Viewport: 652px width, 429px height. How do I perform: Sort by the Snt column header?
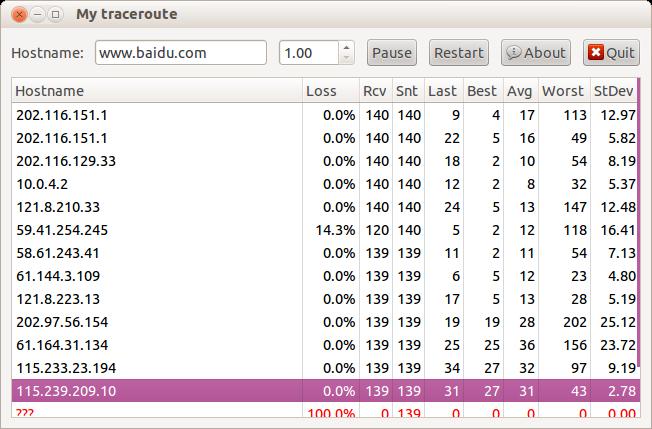(x=407, y=91)
